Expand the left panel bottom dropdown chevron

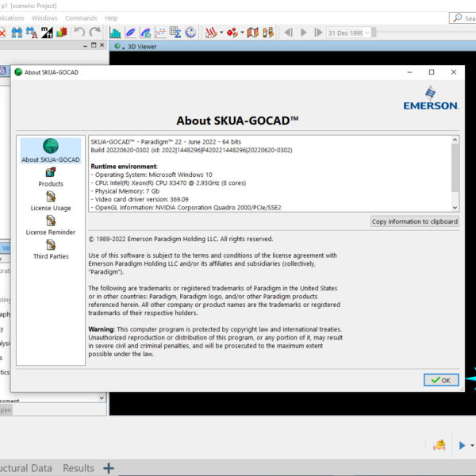pos(102,397)
